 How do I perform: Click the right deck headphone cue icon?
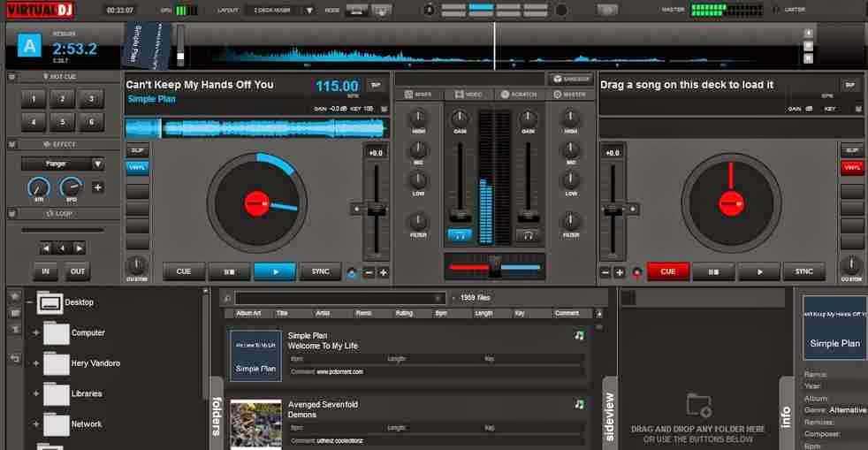click(528, 236)
